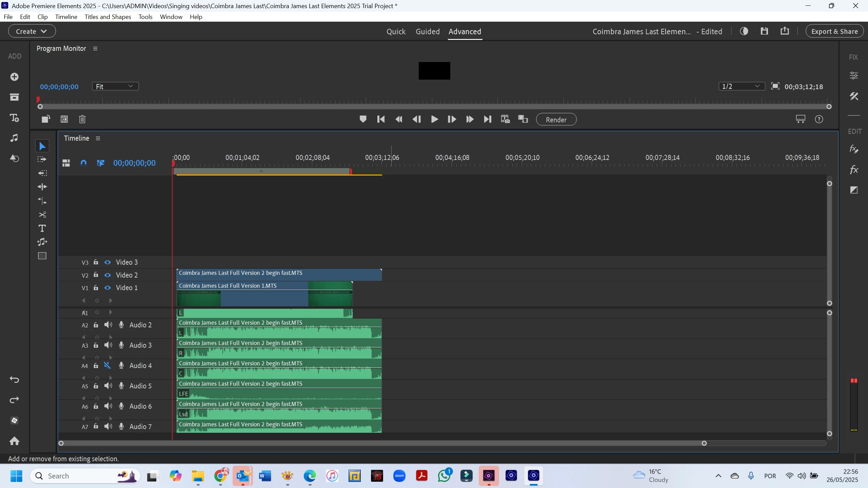Click the trash delete icon in monitor

82,119
